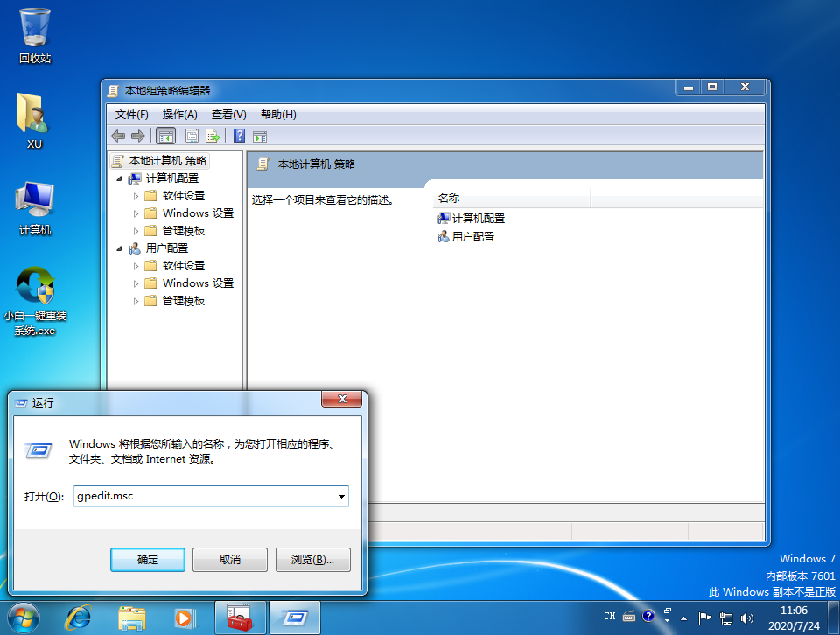Select the XU user folder desktop icon
Viewport: 840px width, 635px height.
point(34,121)
